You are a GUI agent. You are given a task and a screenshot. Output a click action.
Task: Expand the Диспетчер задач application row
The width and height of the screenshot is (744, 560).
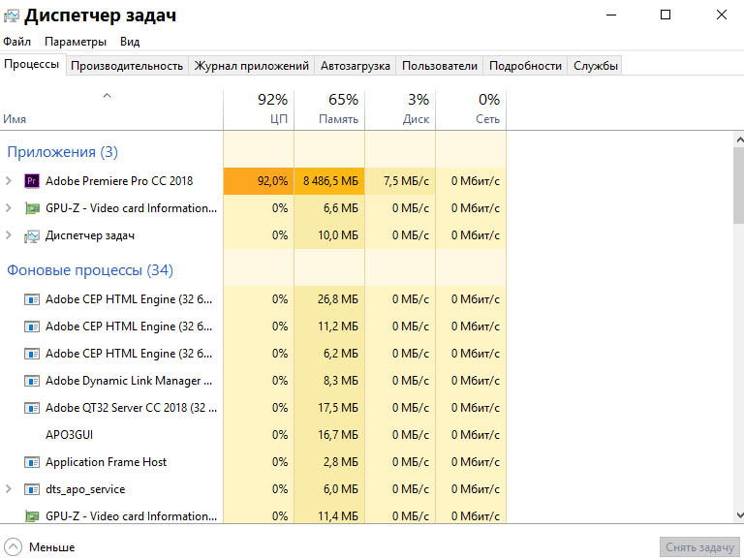point(8,234)
